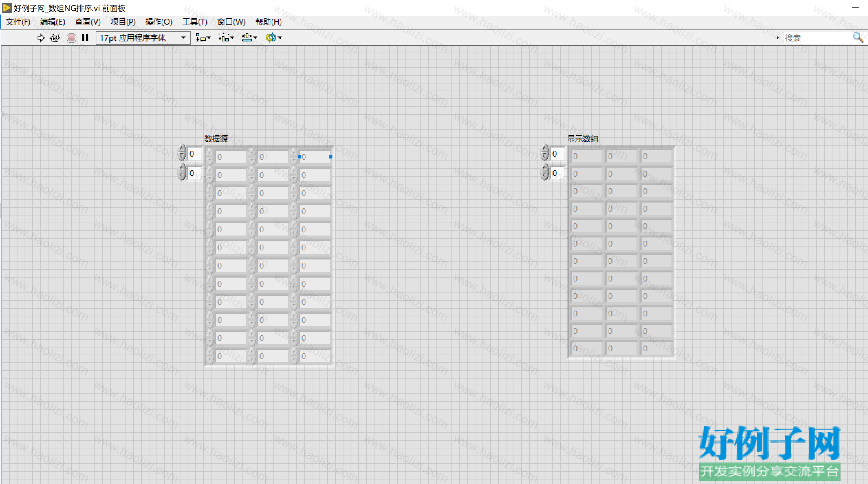Image resolution: width=868 pixels, height=484 pixels.
Task: Open the Resize Objects dropdown
Action: (249, 38)
